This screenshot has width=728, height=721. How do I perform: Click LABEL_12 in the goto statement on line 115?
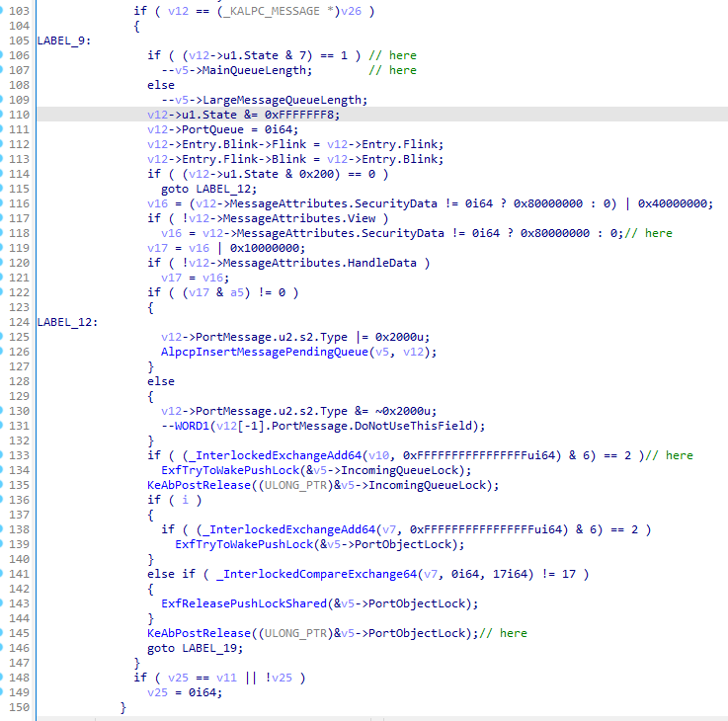point(223,189)
